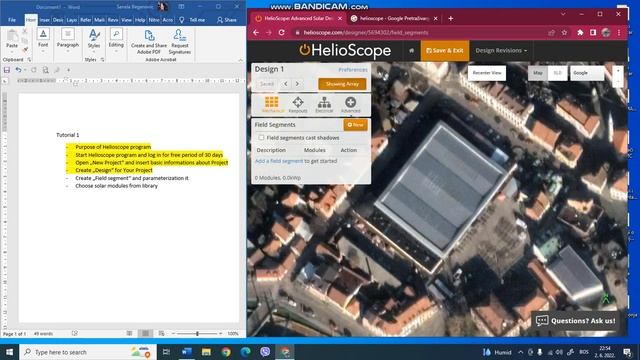Screen dimensions: 640x360
Task: Open File Explorer from the taskbar
Action: [x=206, y=351]
